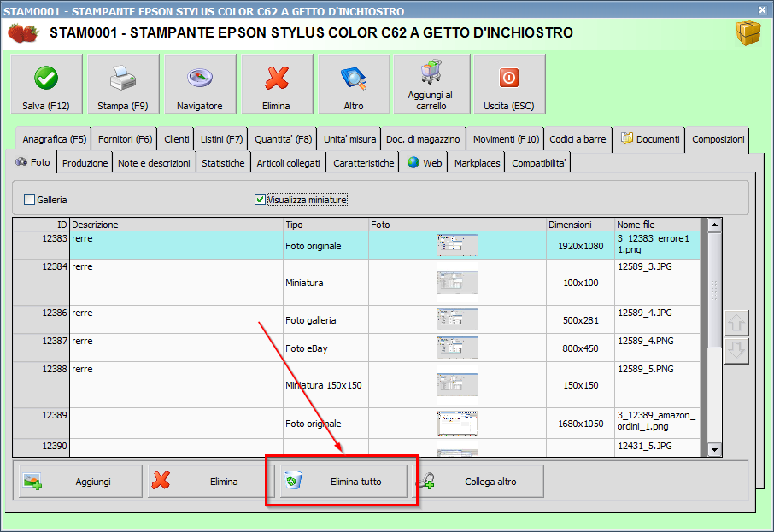This screenshot has height=532, width=774.
Task: Click the bottom Elimina photo button
Action: tap(211, 481)
